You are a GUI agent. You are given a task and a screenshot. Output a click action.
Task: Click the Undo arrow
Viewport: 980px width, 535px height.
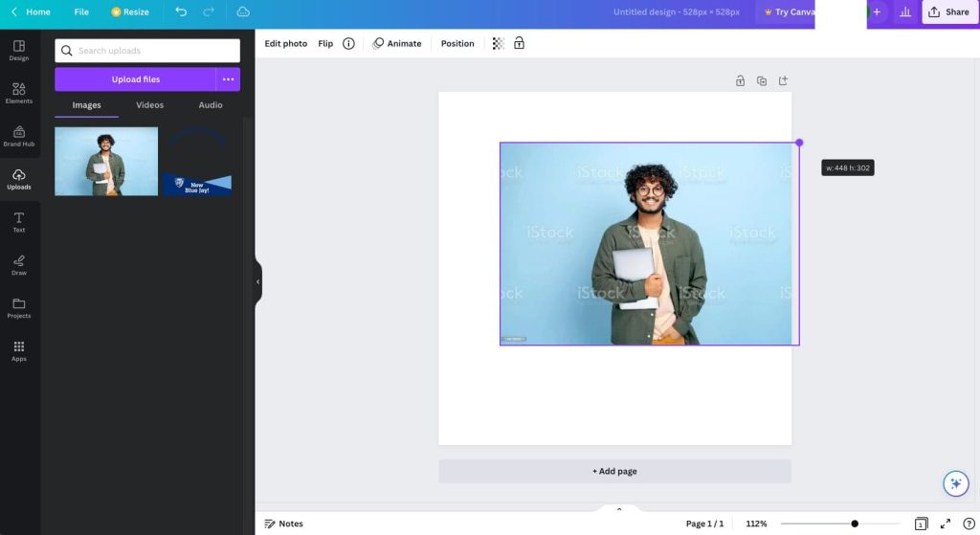tap(181, 11)
